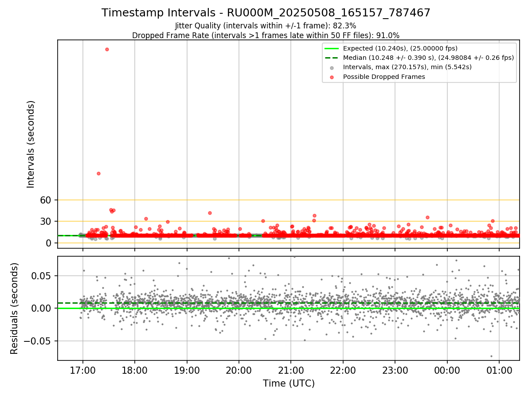The height and width of the screenshot is (399, 532).
Task: Click the intervals y-axis tick label '0'
Action: pos(50,243)
